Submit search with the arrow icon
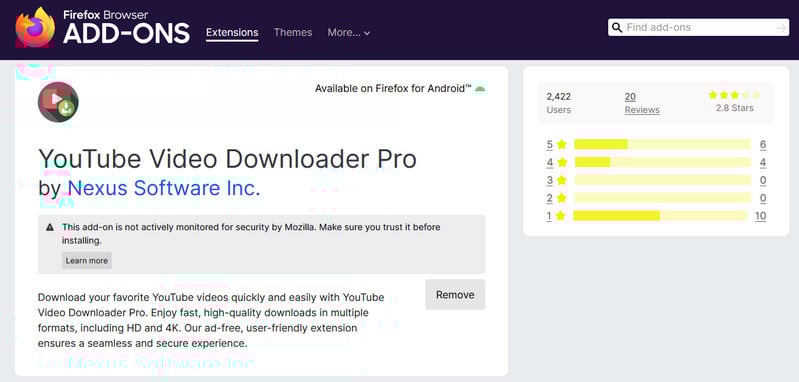799x382 pixels. click(781, 28)
